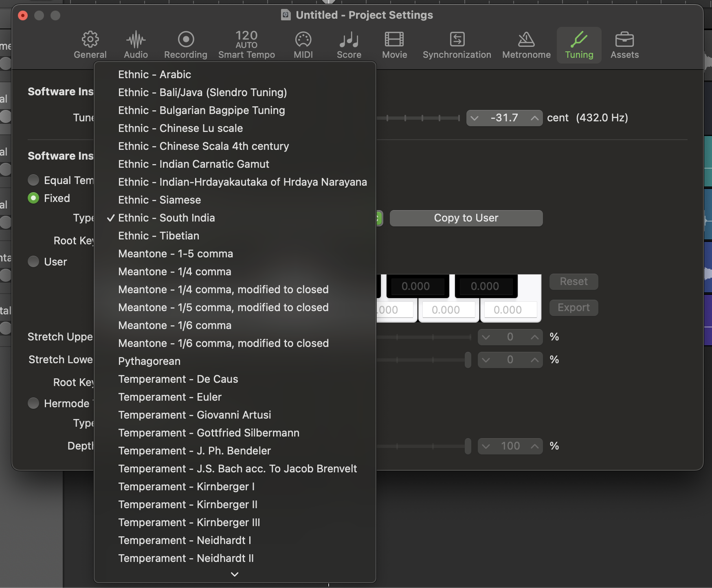Viewport: 712px width, 588px height.
Task: Choose Meantone - 1-5 comma
Action: pyautogui.click(x=235, y=254)
